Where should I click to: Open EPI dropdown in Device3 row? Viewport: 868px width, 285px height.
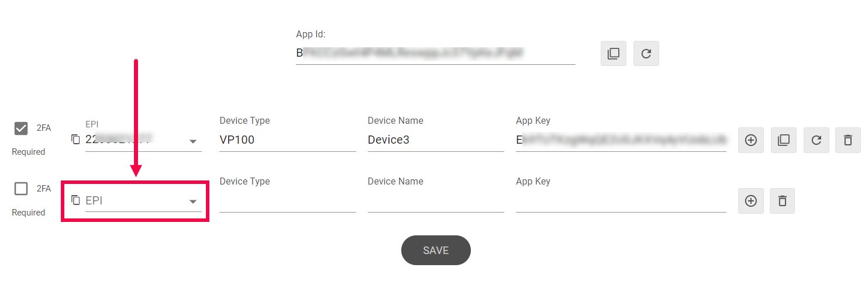coord(193,141)
